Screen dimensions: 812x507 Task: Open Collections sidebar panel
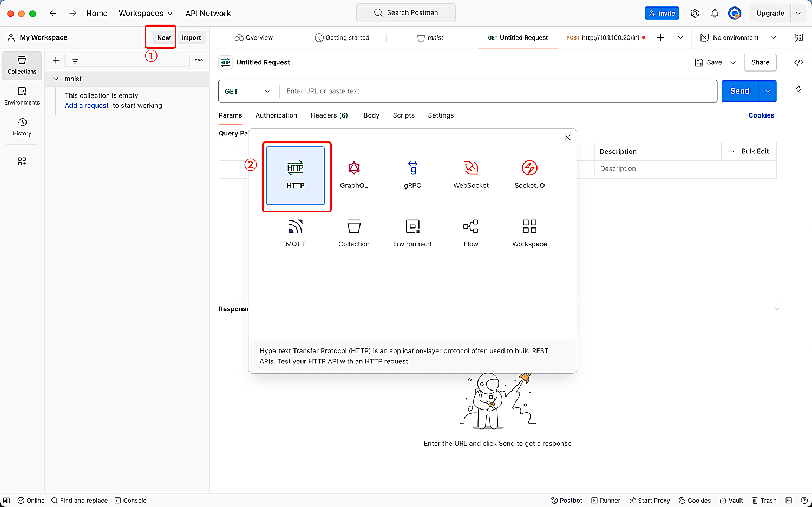(x=22, y=65)
